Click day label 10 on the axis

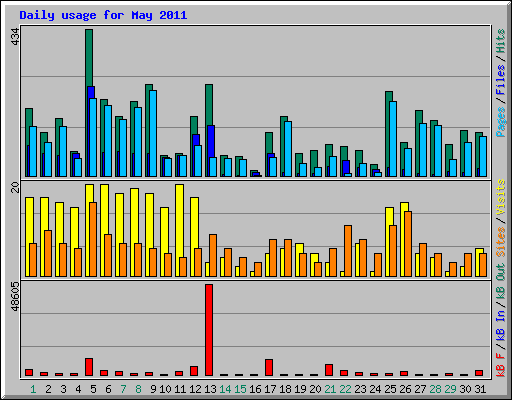coord(165,389)
